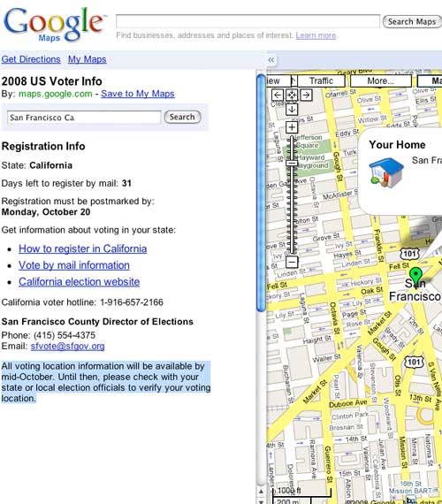Open Vote by mail information link
The width and height of the screenshot is (442, 504).
[x=74, y=265]
